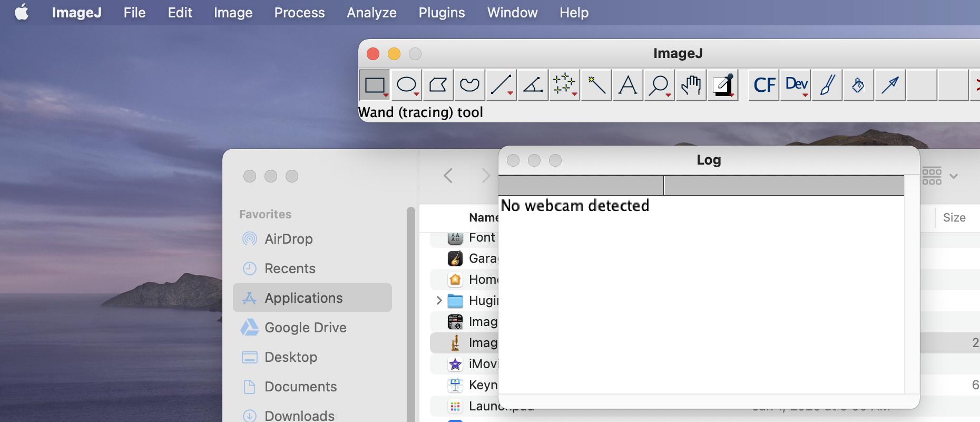
Task: Click 'No webcam detected' text in Log
Action: [x=575, y=206]
